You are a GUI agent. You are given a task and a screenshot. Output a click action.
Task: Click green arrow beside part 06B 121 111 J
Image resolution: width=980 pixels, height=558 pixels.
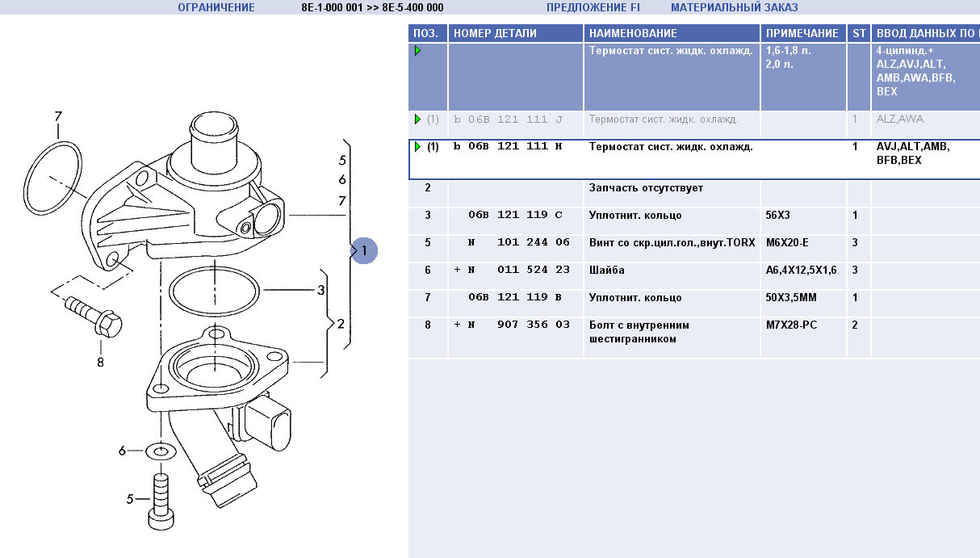coord(417,120)
